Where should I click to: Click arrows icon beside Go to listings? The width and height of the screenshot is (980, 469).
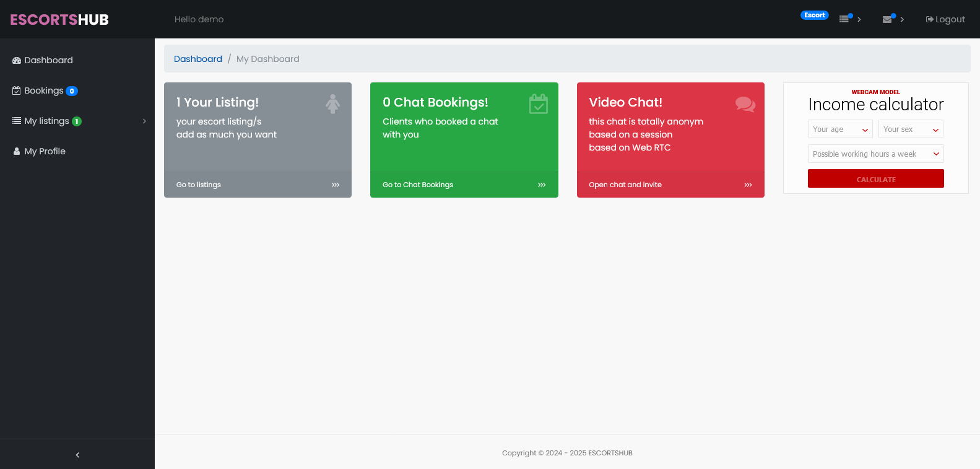pyautogui.click(x=336, y=185)
